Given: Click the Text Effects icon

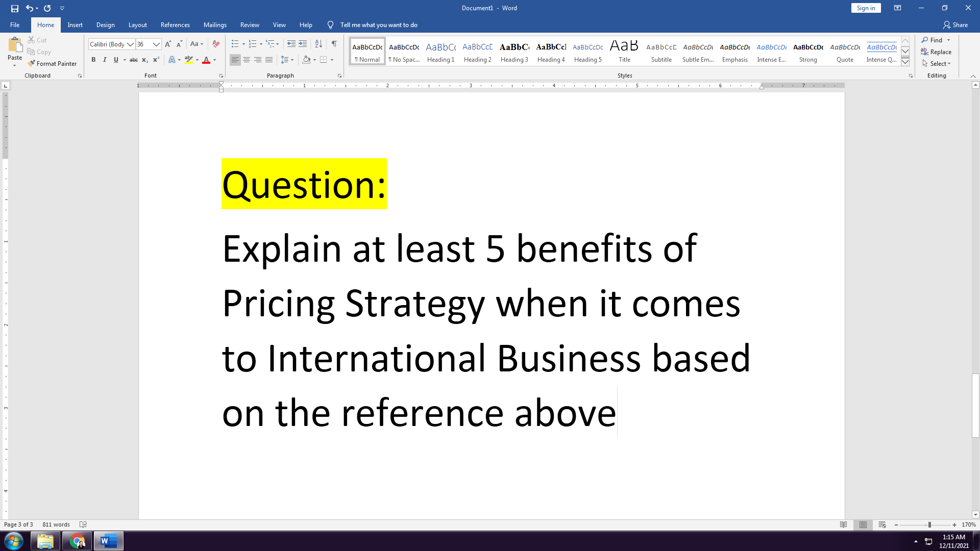Looking at the screenshot, I should pos(172,60).
